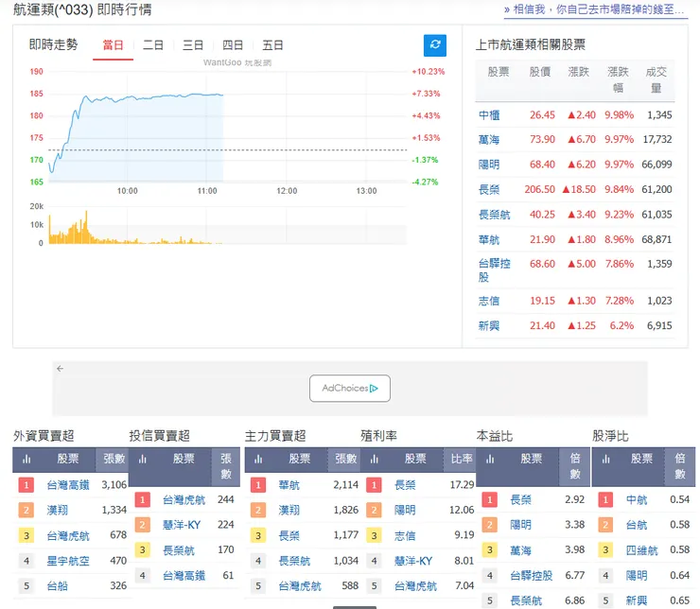The width and height of the screenshot is (700, 609).
Task: Click 17.29 yield value for 長榮
Action: coord(462,485)
